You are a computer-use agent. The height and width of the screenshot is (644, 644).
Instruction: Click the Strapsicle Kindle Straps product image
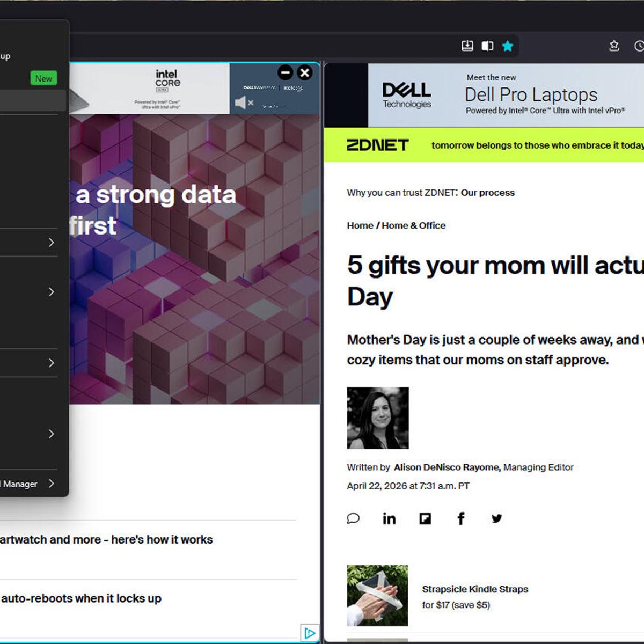click(x=377, y=595)
